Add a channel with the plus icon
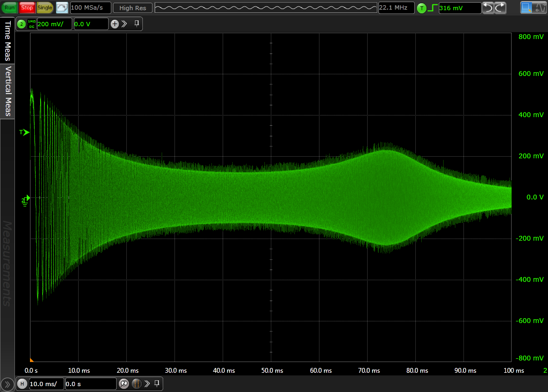 tap(115, 24)
